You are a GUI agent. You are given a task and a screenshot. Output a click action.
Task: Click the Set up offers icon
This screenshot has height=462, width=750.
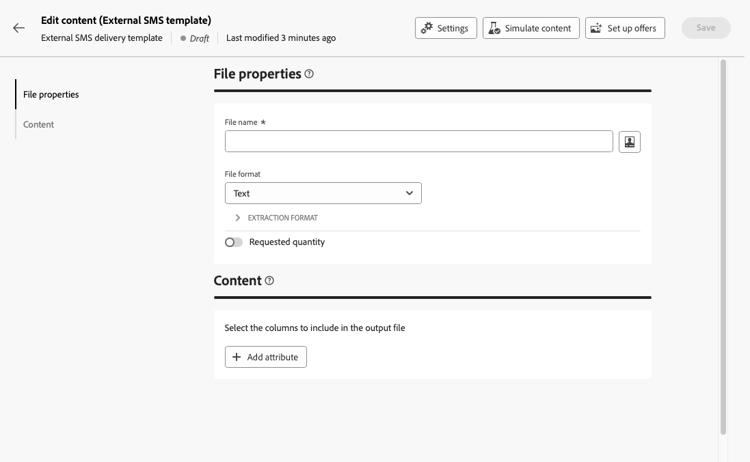(x=596, y=28)
